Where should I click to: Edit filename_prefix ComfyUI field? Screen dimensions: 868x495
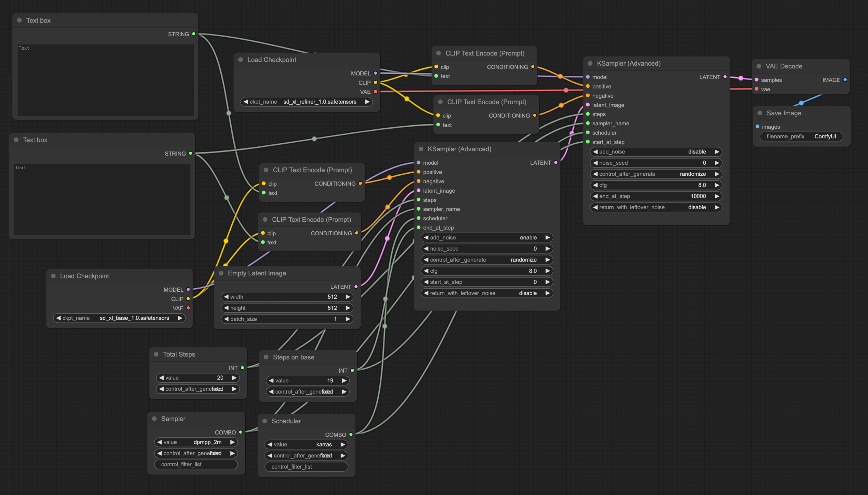click(801, 136)
